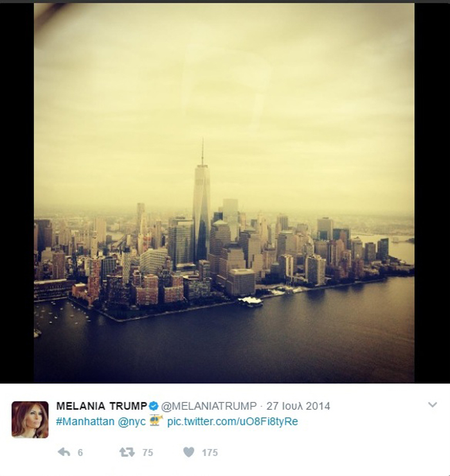450x476 pixels.
Task: Open the pic.twitter.com/uO8Fi8tyRe link
Action: click(233, 421)
